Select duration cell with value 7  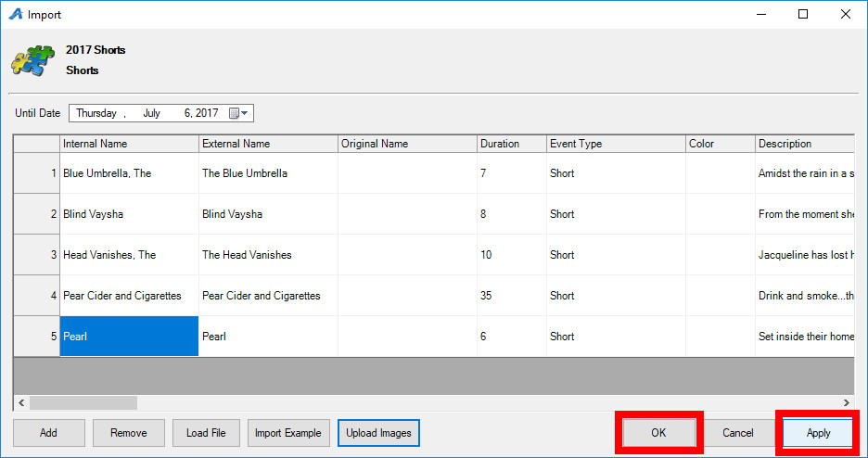point(512,173)
